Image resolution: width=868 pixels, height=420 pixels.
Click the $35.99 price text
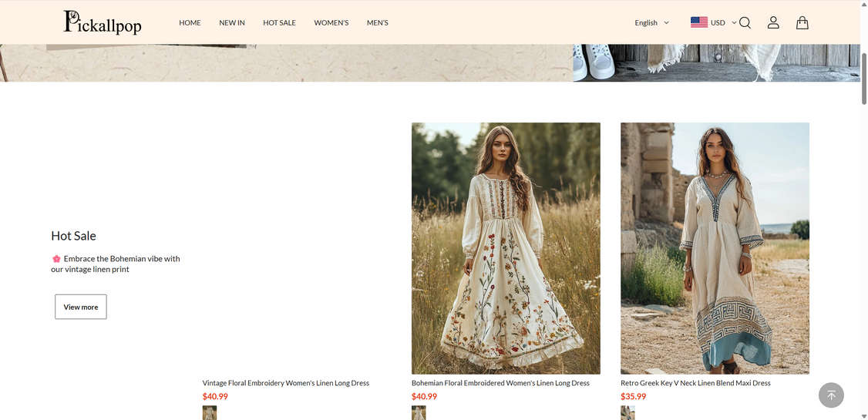pos(634,396)
